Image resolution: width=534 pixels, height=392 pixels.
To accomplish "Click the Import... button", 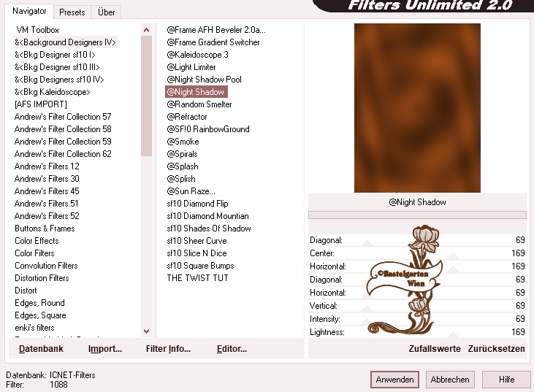I will click(x=105, y=349).
